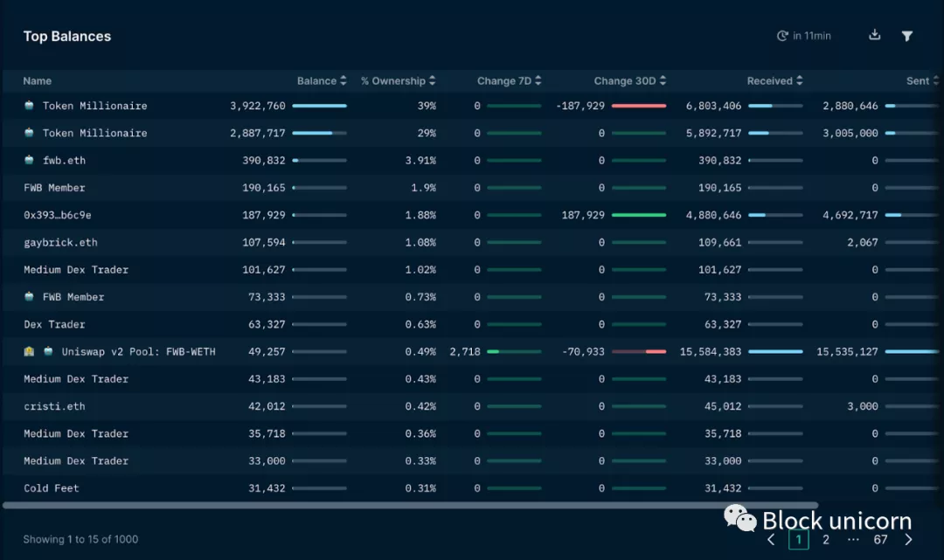Click the pagination ellipsis
Screen dimensions: 944x560
[x=853, y=540]
